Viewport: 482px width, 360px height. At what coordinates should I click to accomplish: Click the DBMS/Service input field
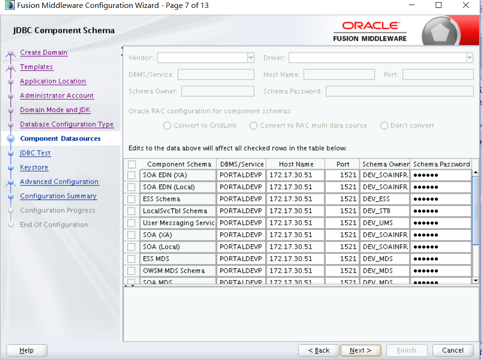[216, 74]
